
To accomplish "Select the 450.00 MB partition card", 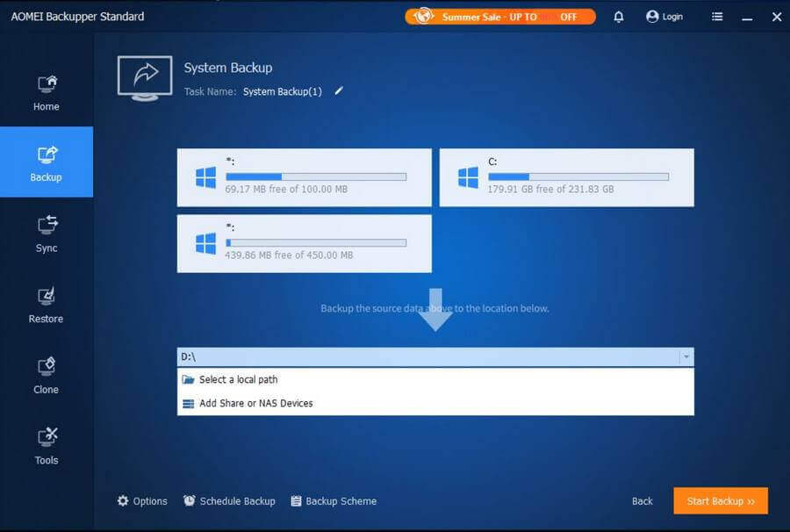I will point(305,244).
